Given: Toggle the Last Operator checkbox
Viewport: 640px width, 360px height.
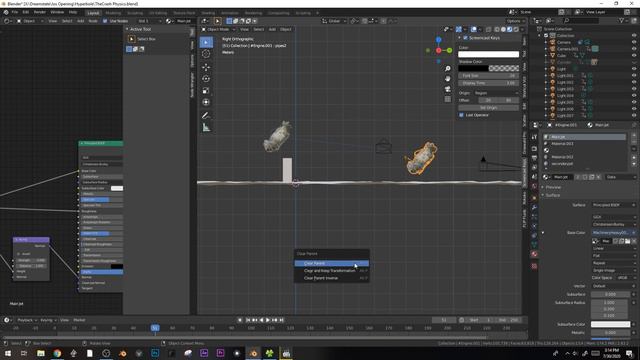Looking at the screenshot, I should [x=461, y=115].
